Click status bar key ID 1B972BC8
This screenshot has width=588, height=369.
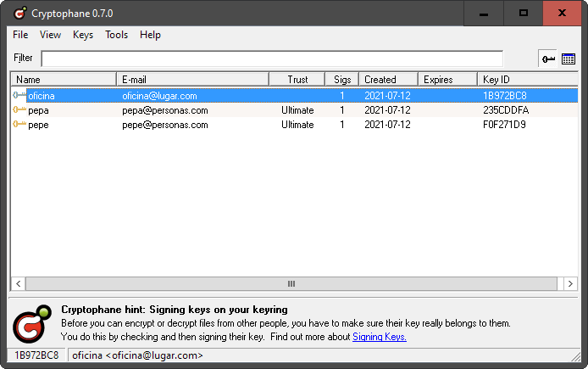coord(36,355)
